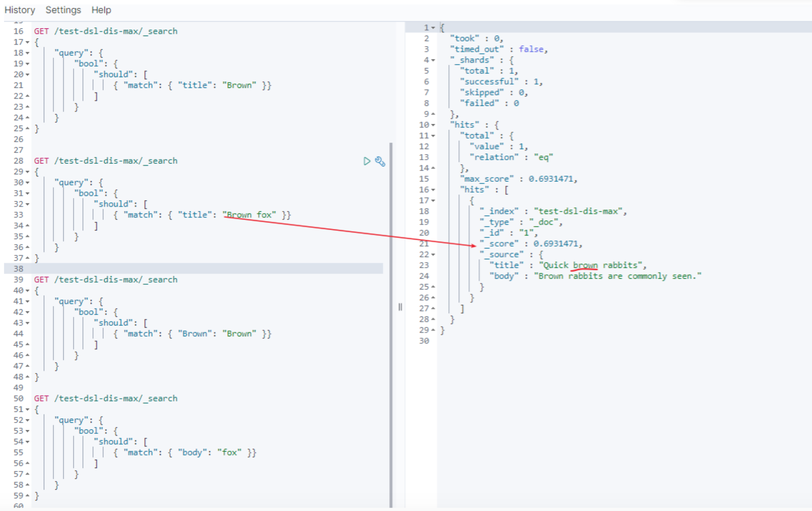
Task: Click the "successful" : 1 line
Action: coord(501,82)
